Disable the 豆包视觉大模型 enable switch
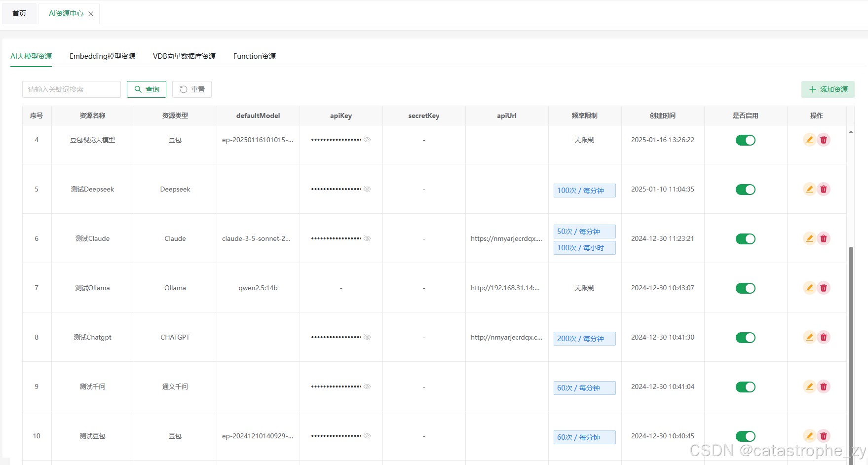 tap(745, 140)
